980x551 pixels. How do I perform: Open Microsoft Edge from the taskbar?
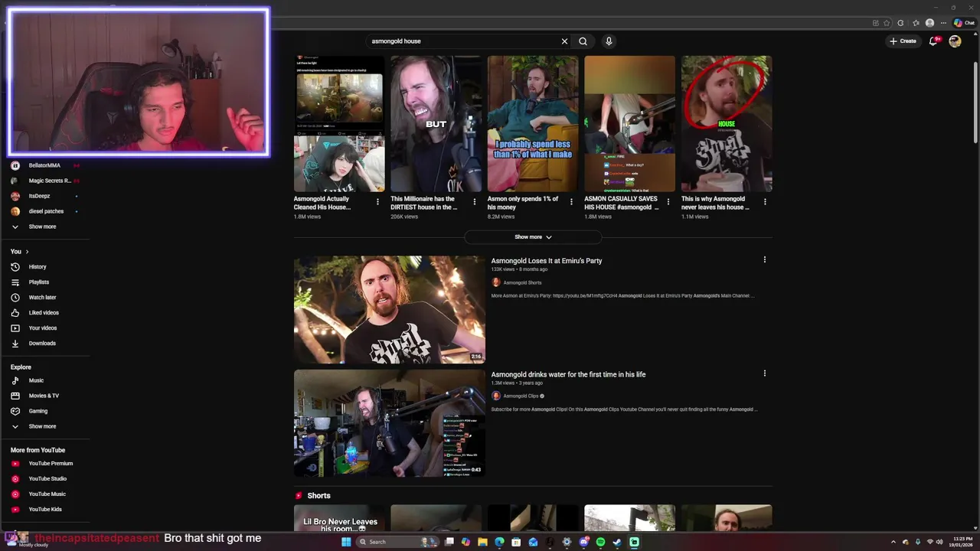[499, 542]
